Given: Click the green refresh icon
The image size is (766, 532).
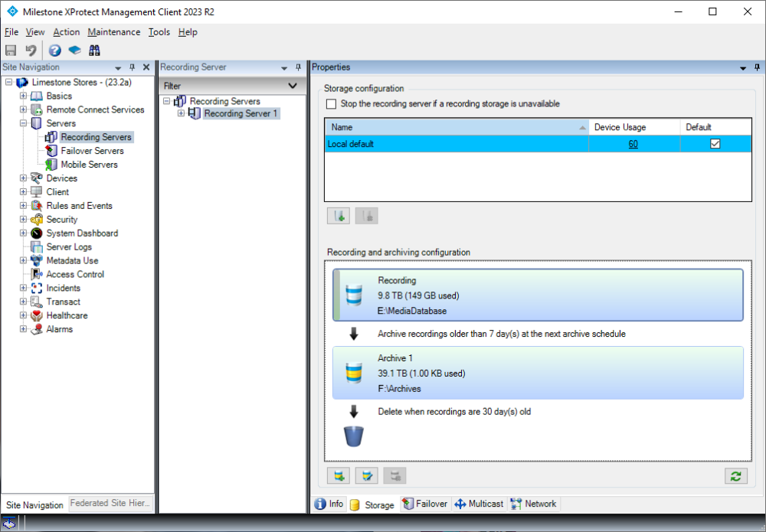Looking at the screenshot, I should (736, 475).
